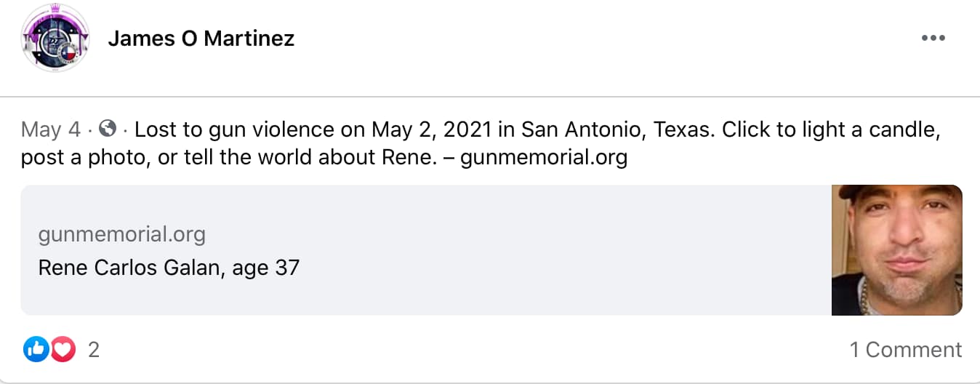Click gunmemorial.org domain in the link card

click(121, 234)
